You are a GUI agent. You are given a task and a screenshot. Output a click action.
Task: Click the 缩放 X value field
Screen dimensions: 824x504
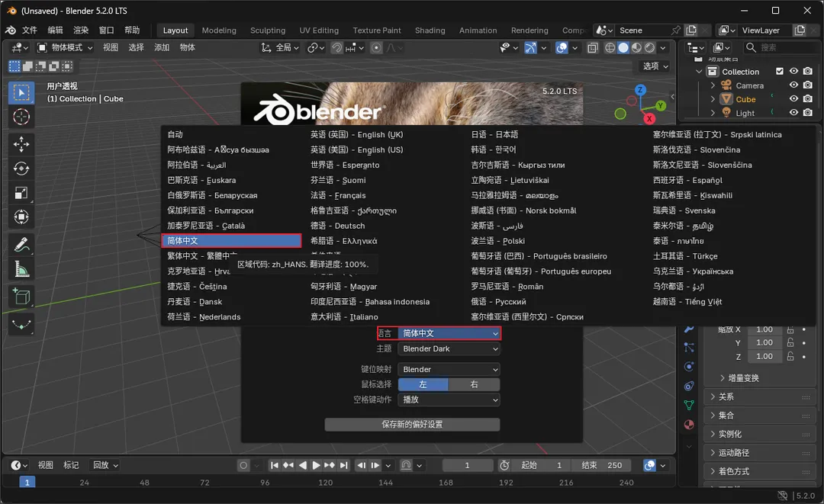(x=764, y=329)
